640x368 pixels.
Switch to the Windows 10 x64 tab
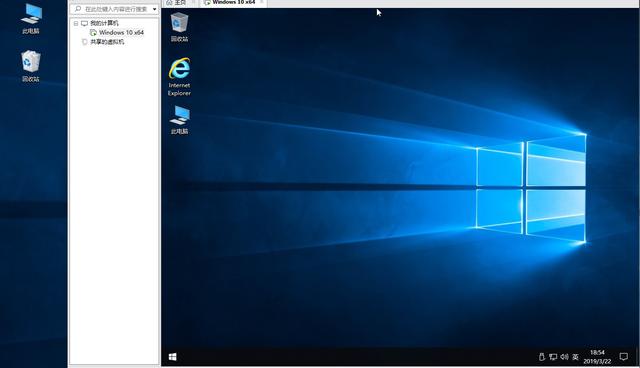[233, 2]
